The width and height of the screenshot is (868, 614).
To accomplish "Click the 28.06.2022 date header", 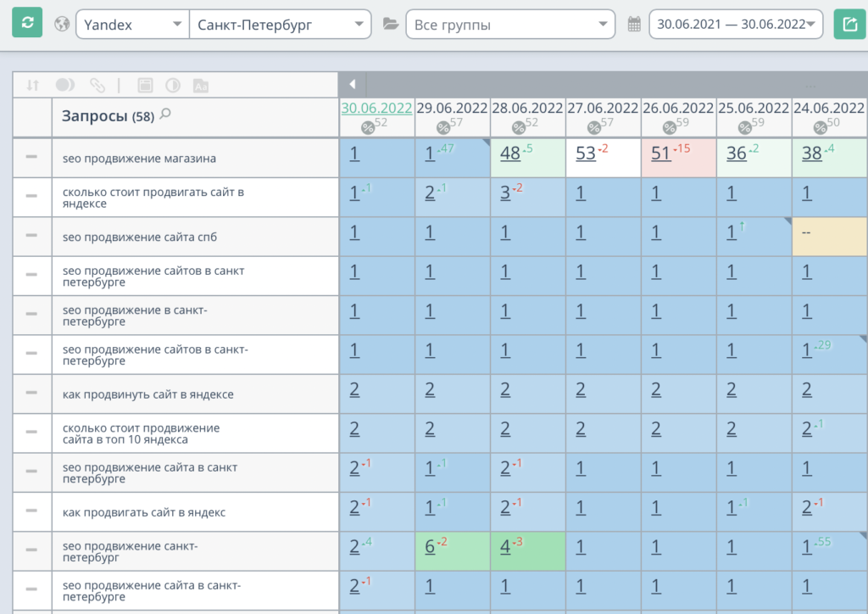I will point(527,108).
